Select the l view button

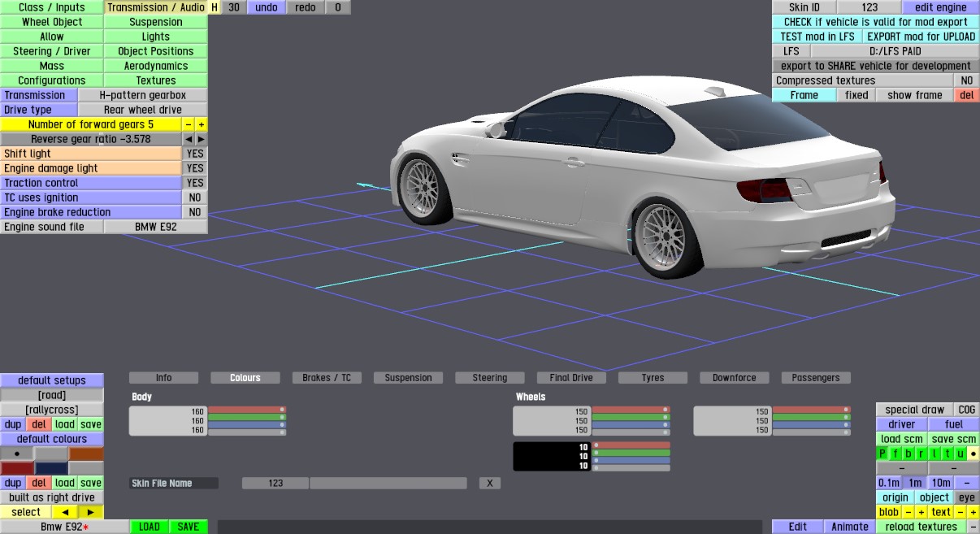point(934,454)
